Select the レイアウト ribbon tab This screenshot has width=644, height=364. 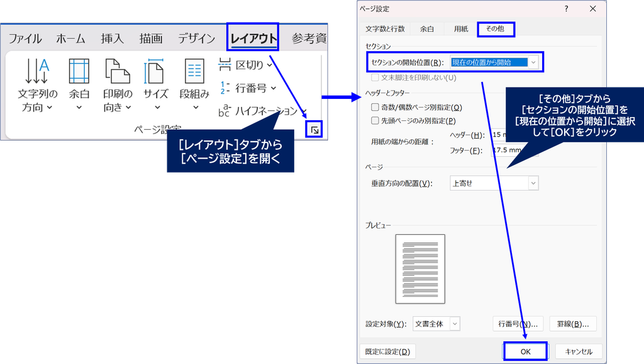point(253,38)
